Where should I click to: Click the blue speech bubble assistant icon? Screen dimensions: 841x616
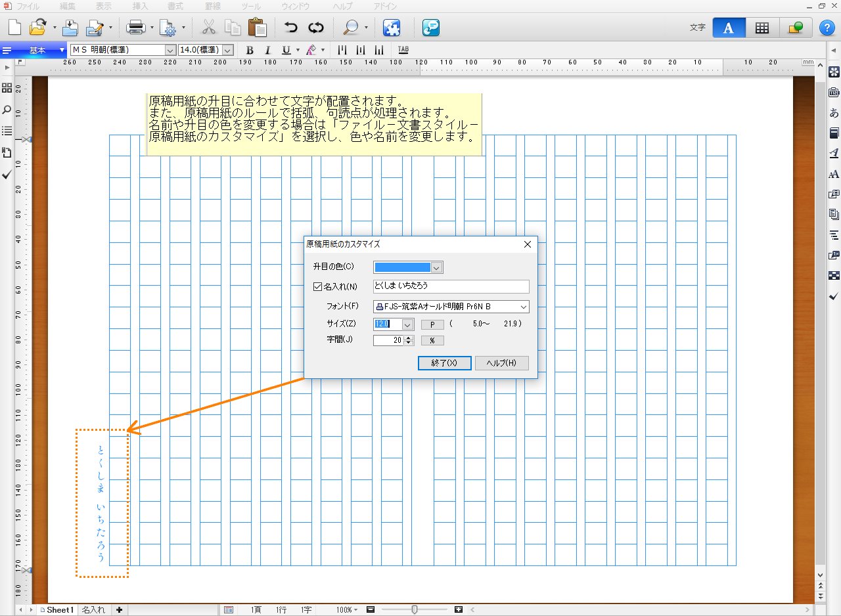click(431, 28)
